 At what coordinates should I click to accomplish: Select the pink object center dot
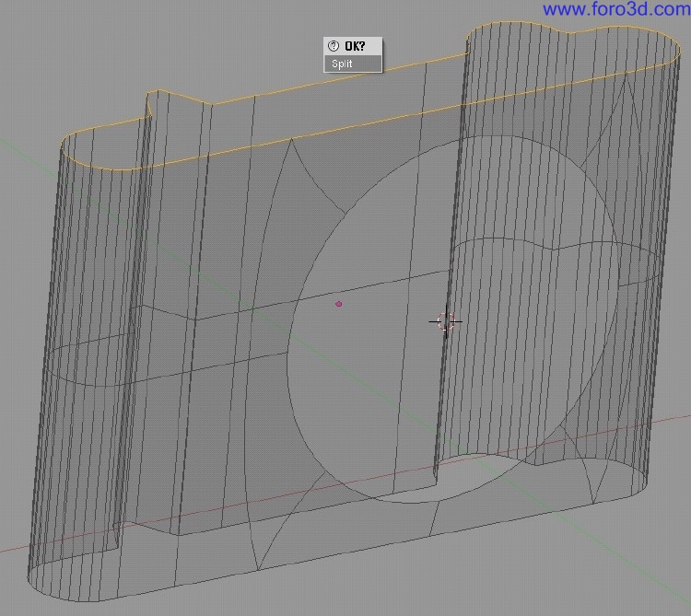coord(338,304)
